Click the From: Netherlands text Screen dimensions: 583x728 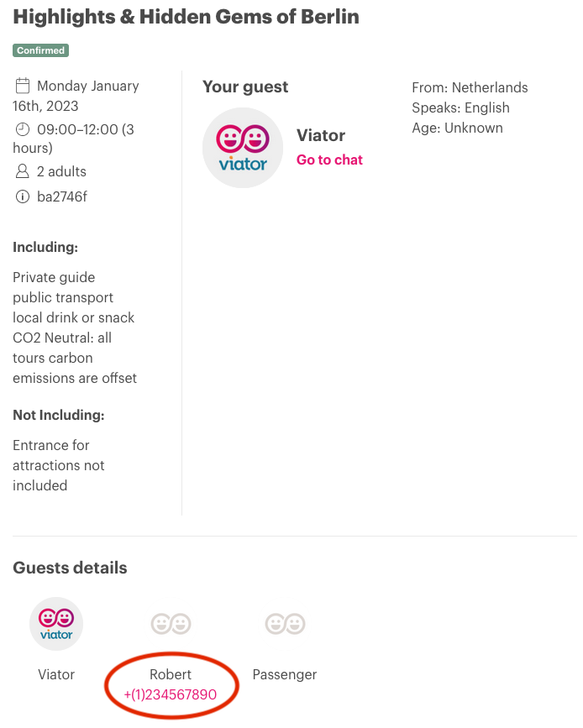[470, 87]
